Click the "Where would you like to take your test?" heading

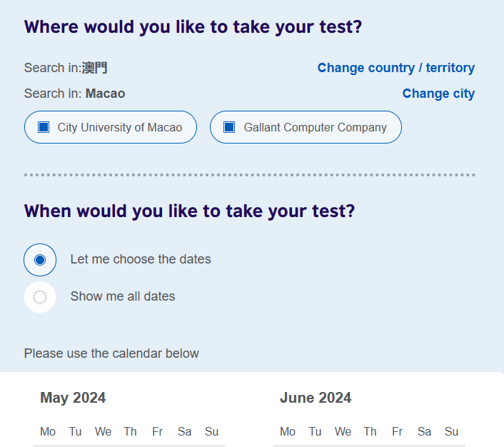click(x=193, y=27)
